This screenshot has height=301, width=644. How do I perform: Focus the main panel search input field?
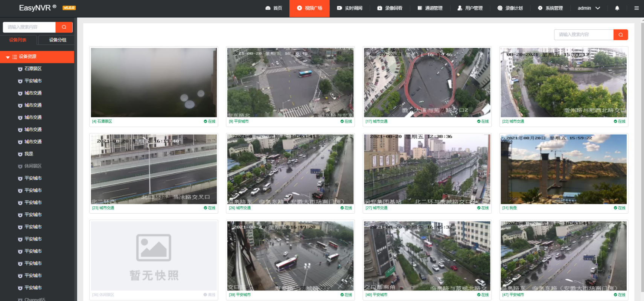pyautogui.click(x=583, y=35)
